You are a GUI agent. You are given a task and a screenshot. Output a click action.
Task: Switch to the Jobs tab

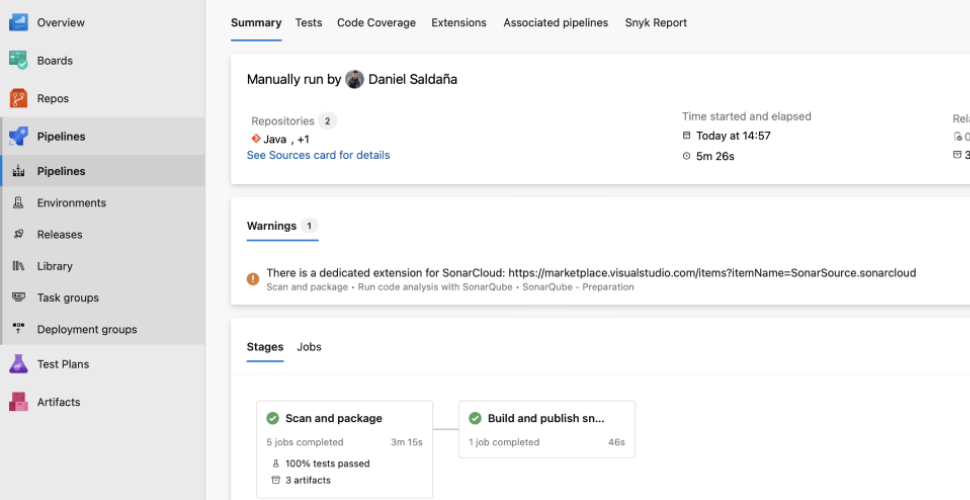tap(309, 347)
